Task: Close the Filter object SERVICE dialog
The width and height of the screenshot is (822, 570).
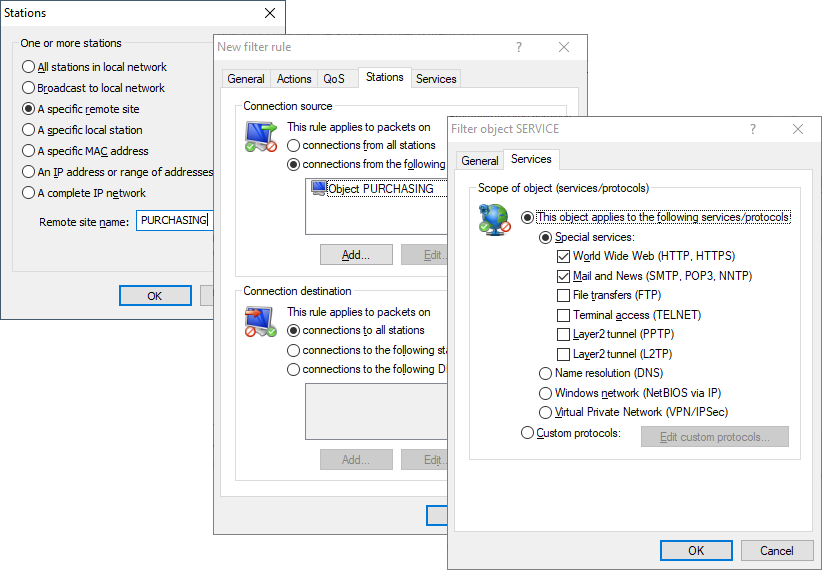Action: pyautogui.click(x=798, y=129)
